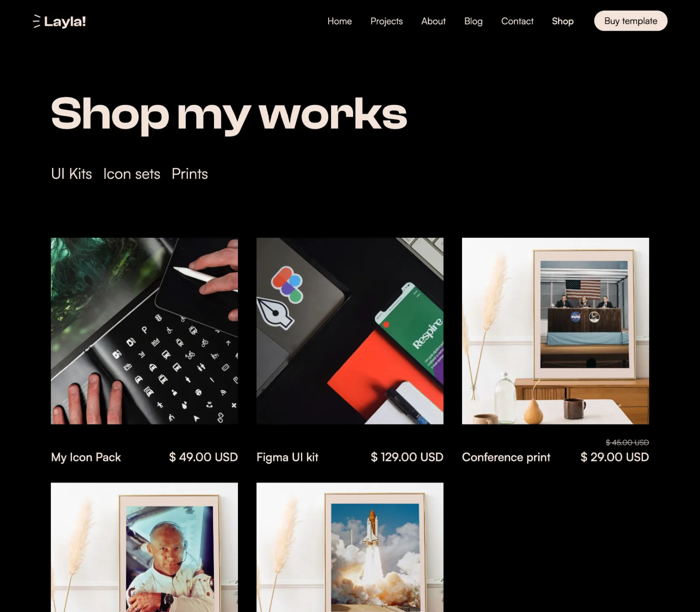Image resolution: width=700 pixels, height=612 pixels.
Task: Go to the Projects page
Action: (x=386, y=21)
